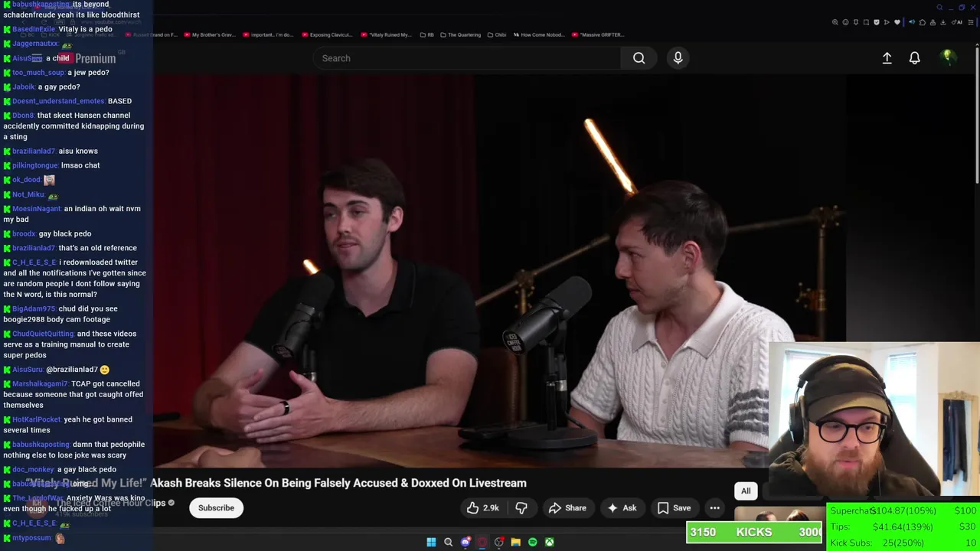This screenshot has width=980, height=551.
Task: Click the Kick Subs goal row
Action: coord(903,543)
